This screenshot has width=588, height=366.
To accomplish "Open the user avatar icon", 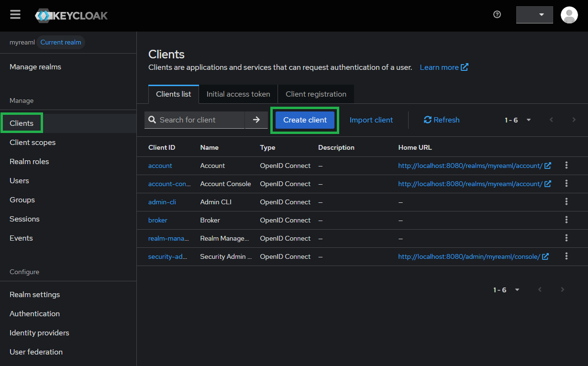I will point(569,15).
